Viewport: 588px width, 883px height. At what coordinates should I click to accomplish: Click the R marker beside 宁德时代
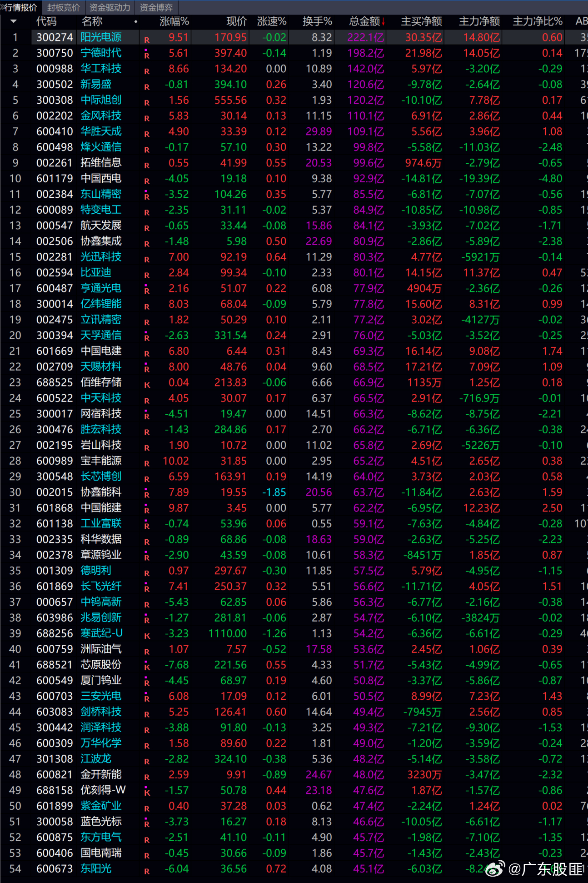click(147, 55)
